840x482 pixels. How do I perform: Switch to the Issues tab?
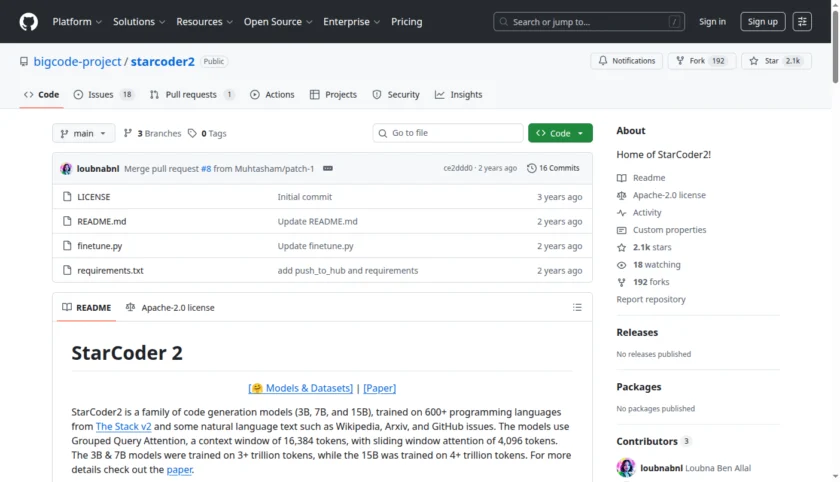pos(103,95)
